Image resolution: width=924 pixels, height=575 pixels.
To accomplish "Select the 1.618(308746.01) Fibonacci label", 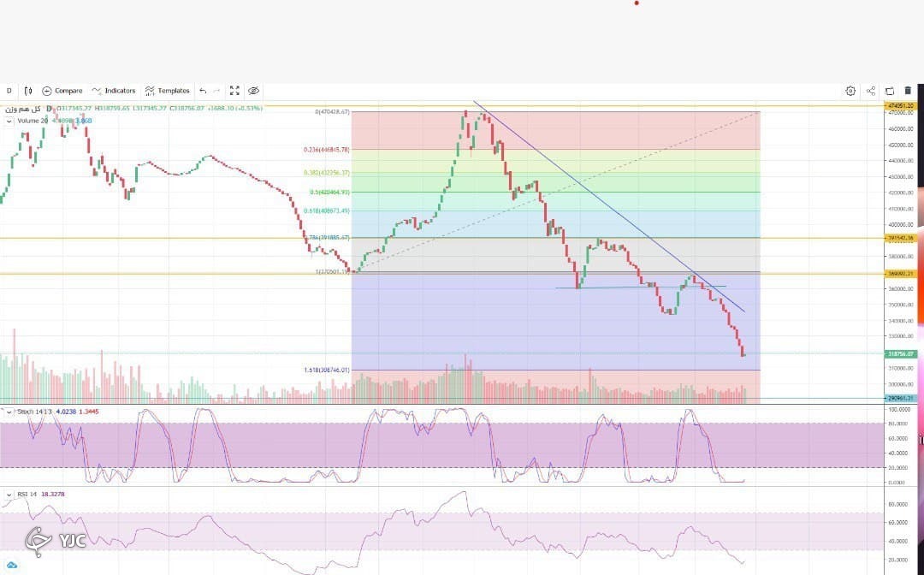I will 327,370.
